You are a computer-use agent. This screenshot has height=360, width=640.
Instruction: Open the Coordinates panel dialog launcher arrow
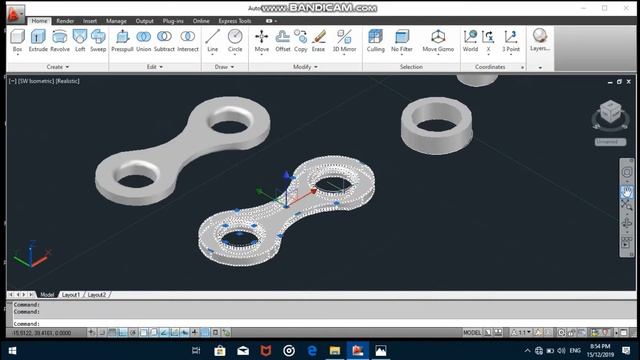[x=522, y=67]
